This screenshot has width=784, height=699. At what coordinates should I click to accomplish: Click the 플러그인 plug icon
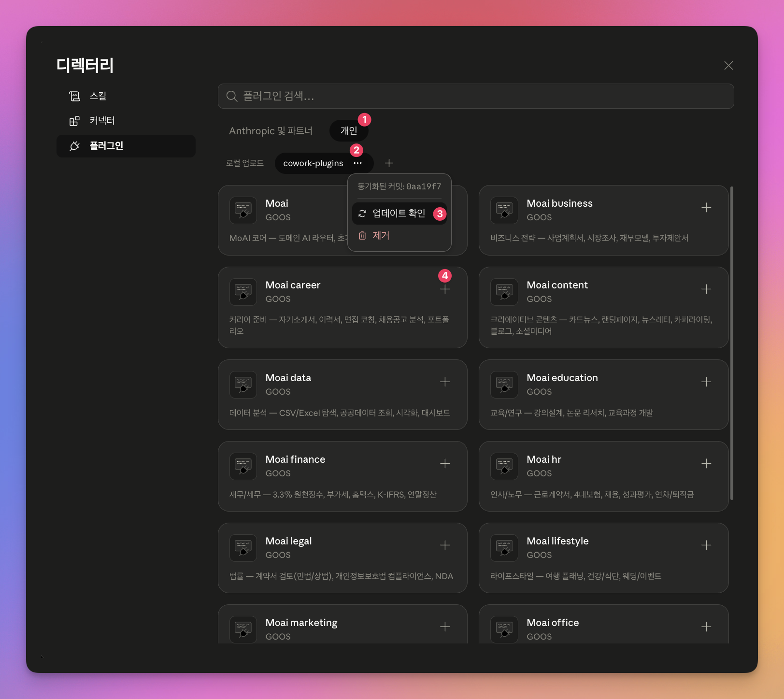tap(74, 146)
